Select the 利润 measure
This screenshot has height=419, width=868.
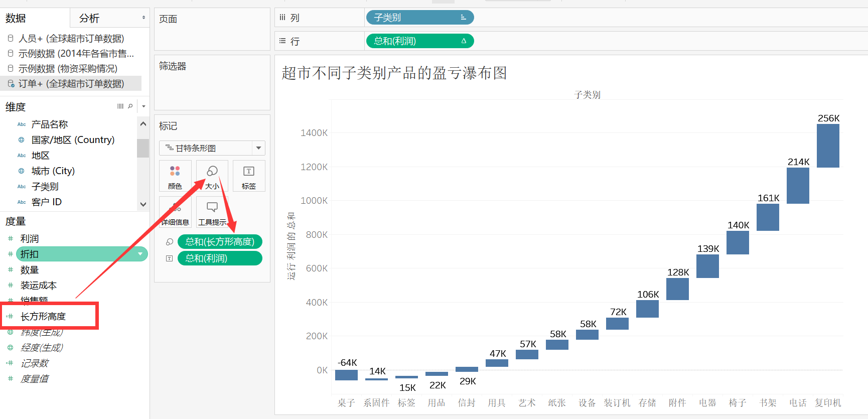pyautogui.click(x=30, y=239)
